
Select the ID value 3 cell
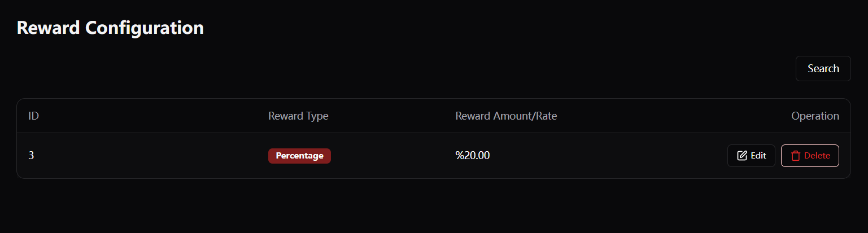click(x=31, y=156)
